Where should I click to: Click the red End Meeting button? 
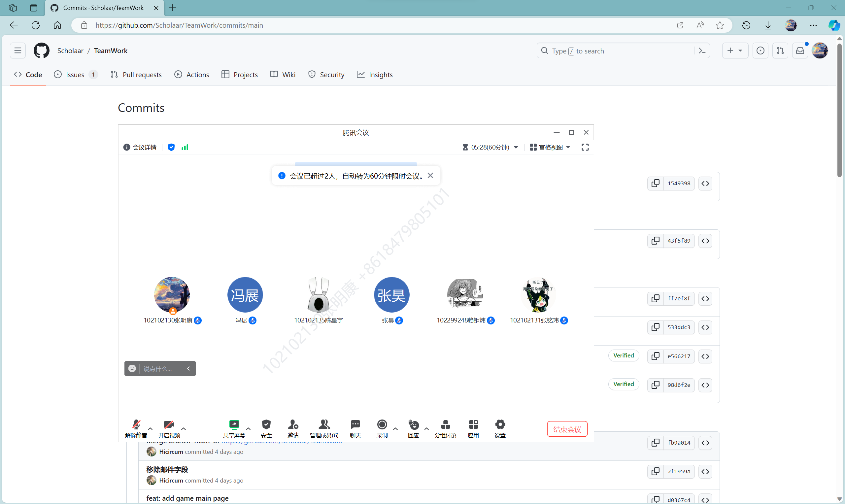tap(567, 429)
